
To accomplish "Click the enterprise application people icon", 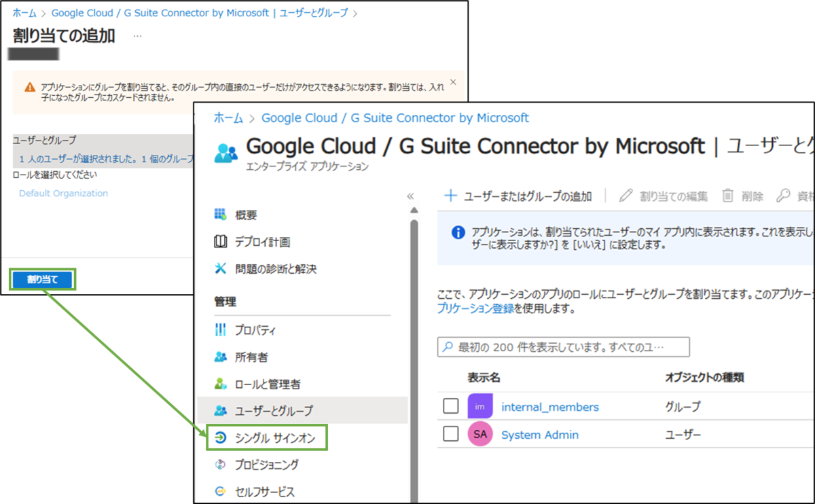I will point(226,154).
